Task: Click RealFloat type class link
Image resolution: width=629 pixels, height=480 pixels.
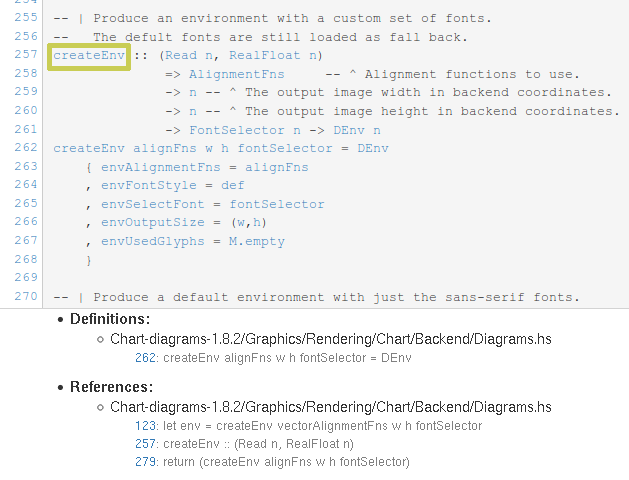Action: click(264, 56)
